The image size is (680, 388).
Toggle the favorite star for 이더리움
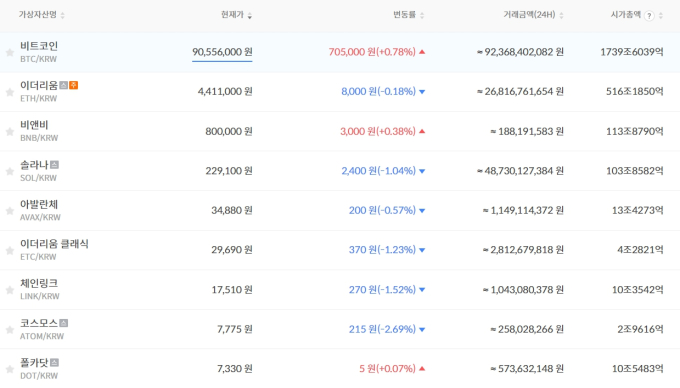click(x=10, y=92)
